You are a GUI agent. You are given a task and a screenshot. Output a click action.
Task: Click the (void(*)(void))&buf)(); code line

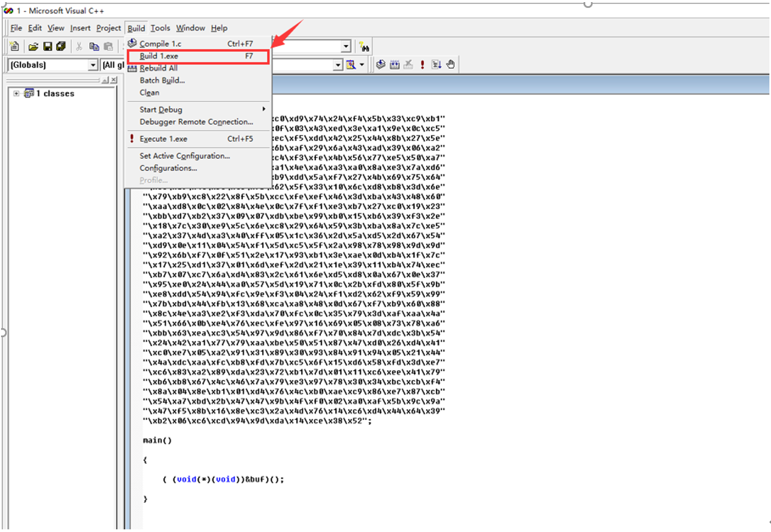[x=223, y=479]
